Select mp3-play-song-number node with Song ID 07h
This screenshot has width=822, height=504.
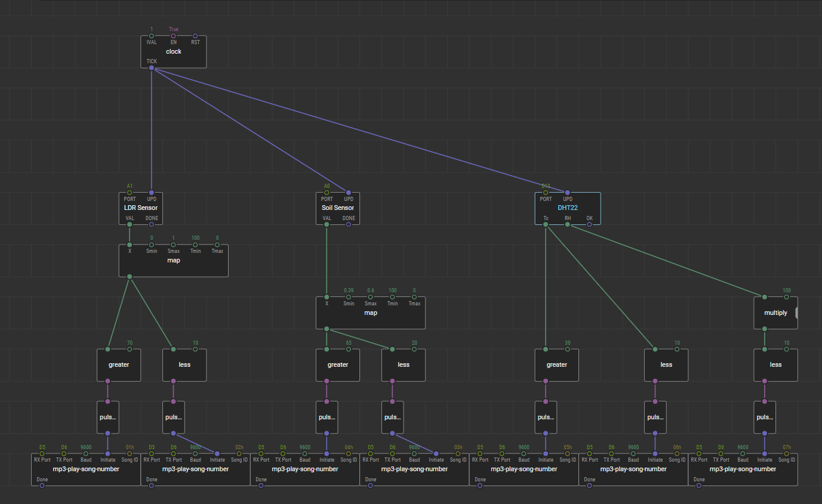click(743, 469)
